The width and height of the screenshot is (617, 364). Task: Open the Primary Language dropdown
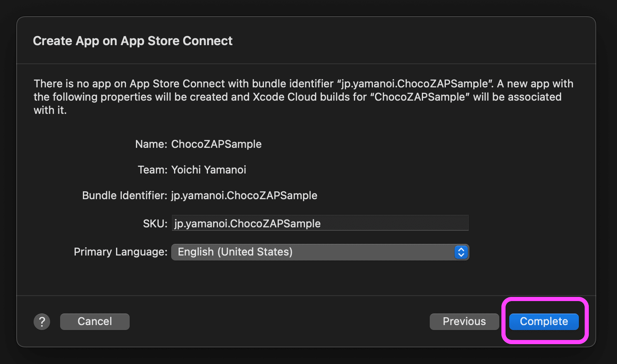319,252
